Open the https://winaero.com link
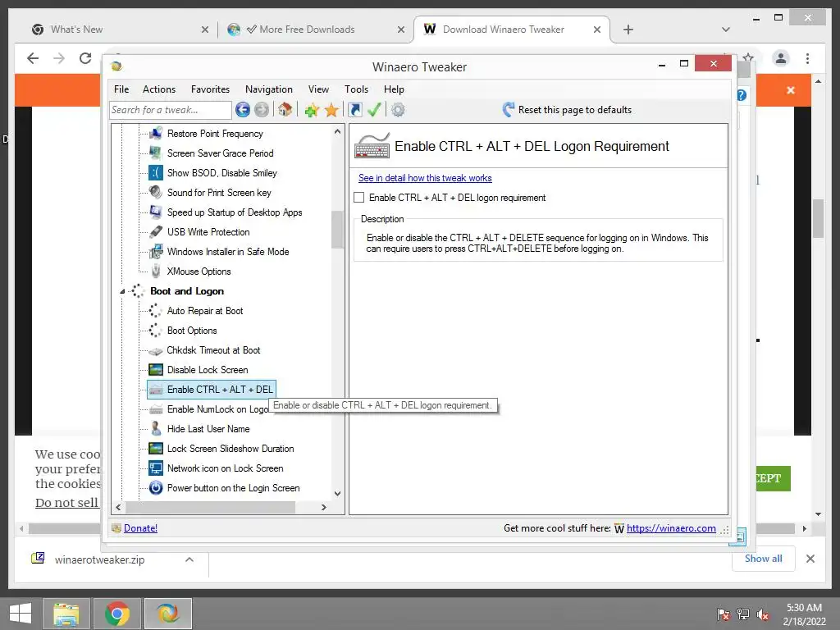Screen dimensions: 840x630 pyautogui.click(x=671, y=528)
